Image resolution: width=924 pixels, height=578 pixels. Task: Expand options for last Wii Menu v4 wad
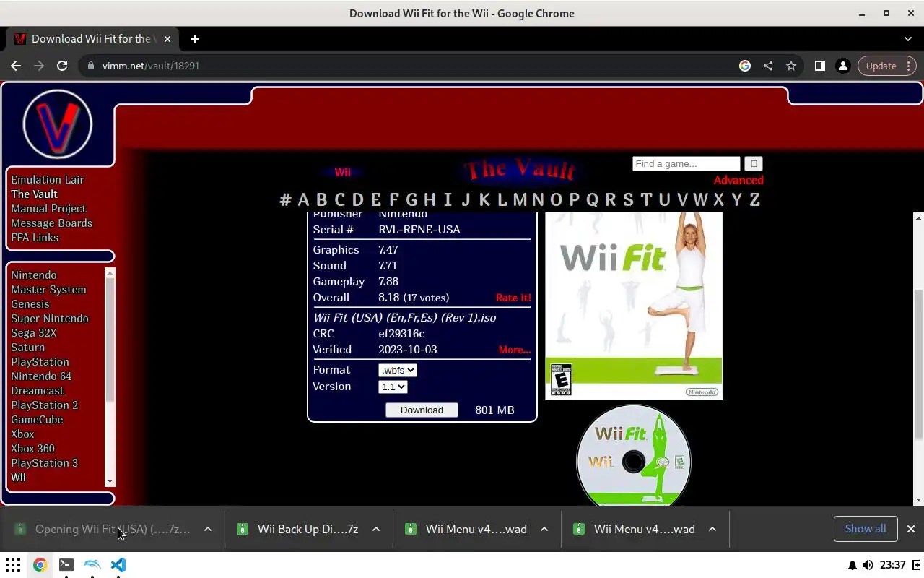click(x=712, y=529)
